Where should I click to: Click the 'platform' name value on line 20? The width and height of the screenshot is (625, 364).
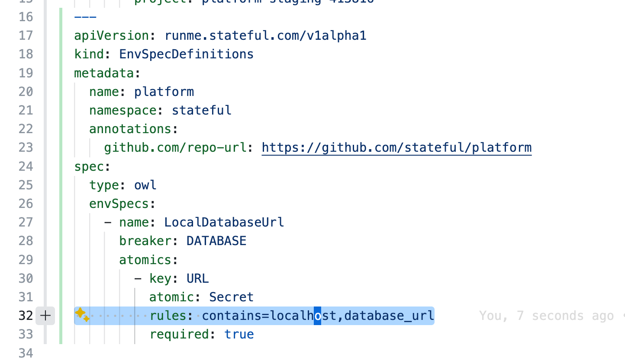click(164, 91)
